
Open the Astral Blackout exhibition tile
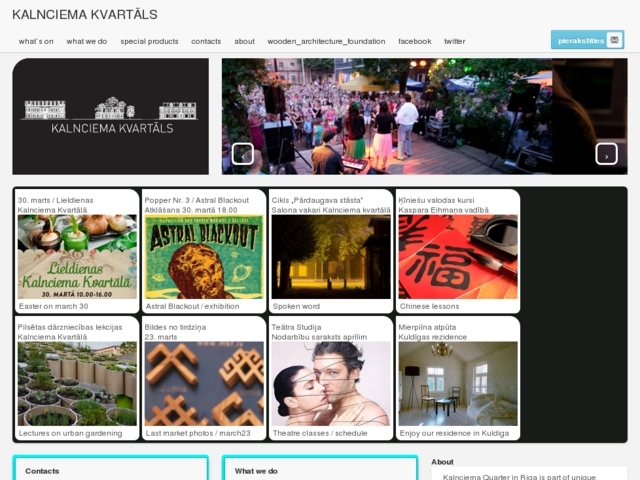(x=204, y=256)
